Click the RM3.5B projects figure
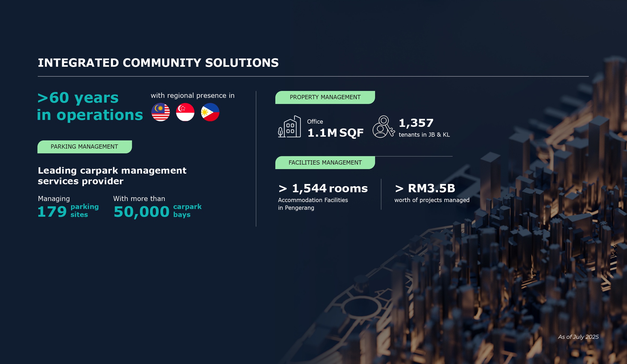The width and height of the screenshot is (627, 364). 425,188
